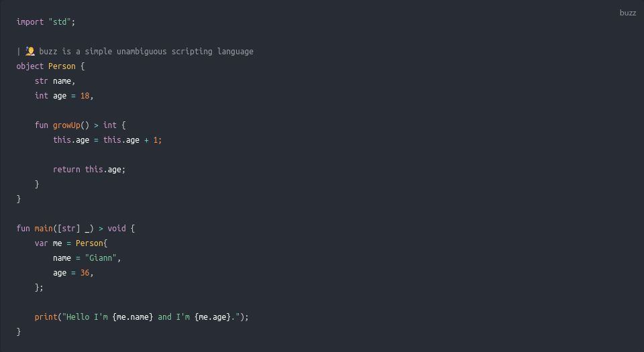Screen dimensions: 644x352
Task: Click the growUp function name
Action: [66, 125]
